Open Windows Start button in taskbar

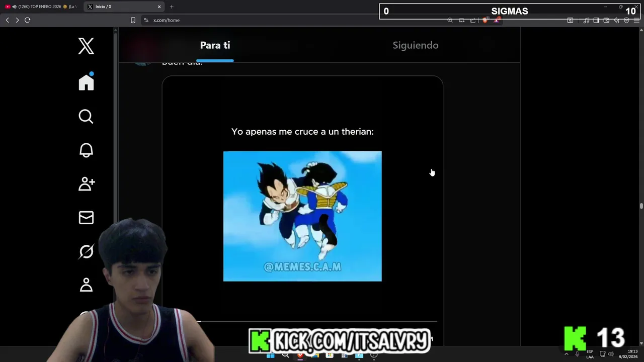click(x=270, y=355)
